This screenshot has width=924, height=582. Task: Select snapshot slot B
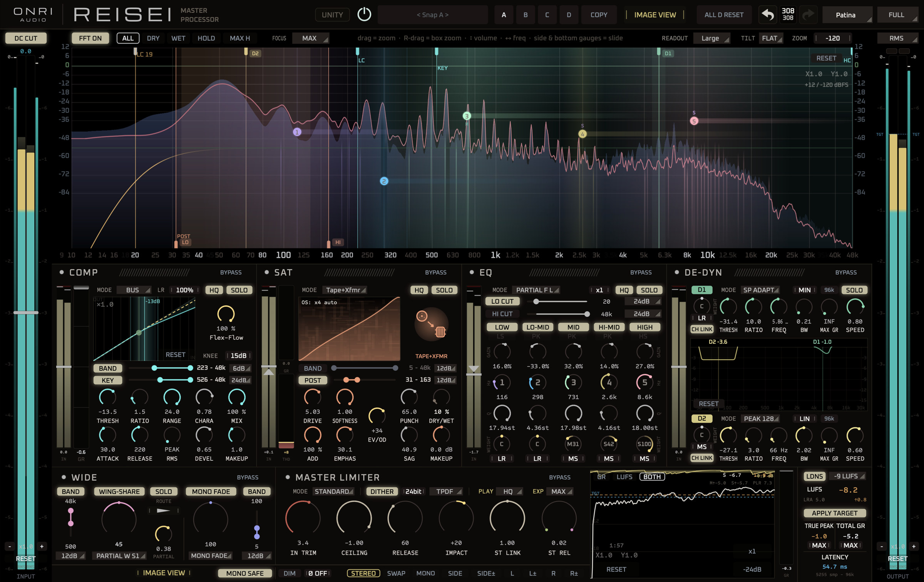(x=525, y=15)
